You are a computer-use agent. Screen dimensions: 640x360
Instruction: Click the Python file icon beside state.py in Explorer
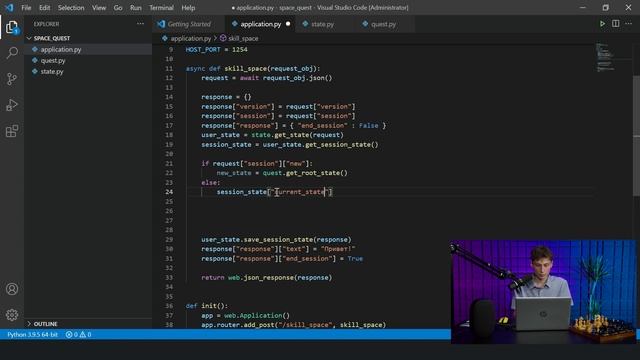[35, 71]
